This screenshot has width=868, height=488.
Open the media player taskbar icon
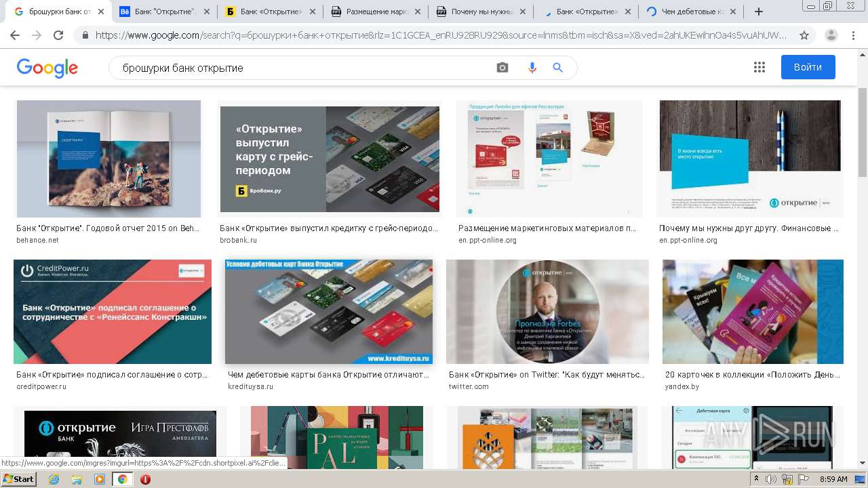point(100,479)
